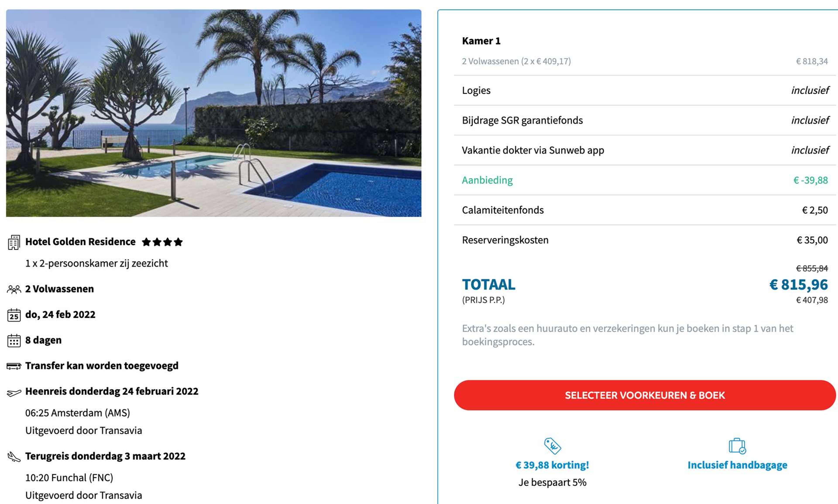The image size is (838, 504).
Task: Click the Reserveringskosten row
Action: pyautogui.click(x=645, y=240)
